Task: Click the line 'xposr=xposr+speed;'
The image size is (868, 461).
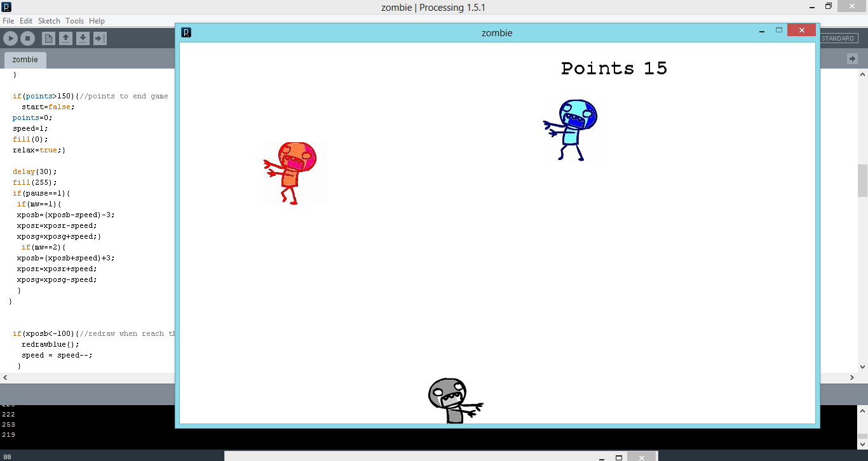Action: tap(57, 269)
